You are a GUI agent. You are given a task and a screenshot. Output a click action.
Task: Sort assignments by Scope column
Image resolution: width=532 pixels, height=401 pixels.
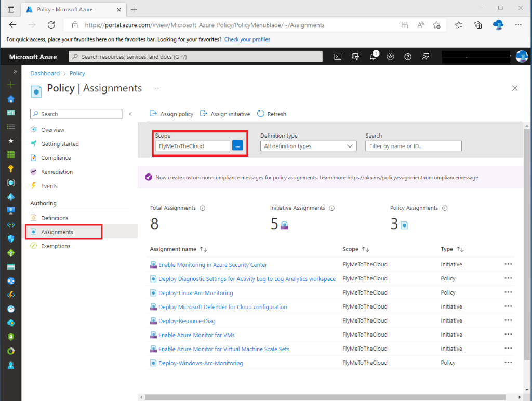pos(365,250)
